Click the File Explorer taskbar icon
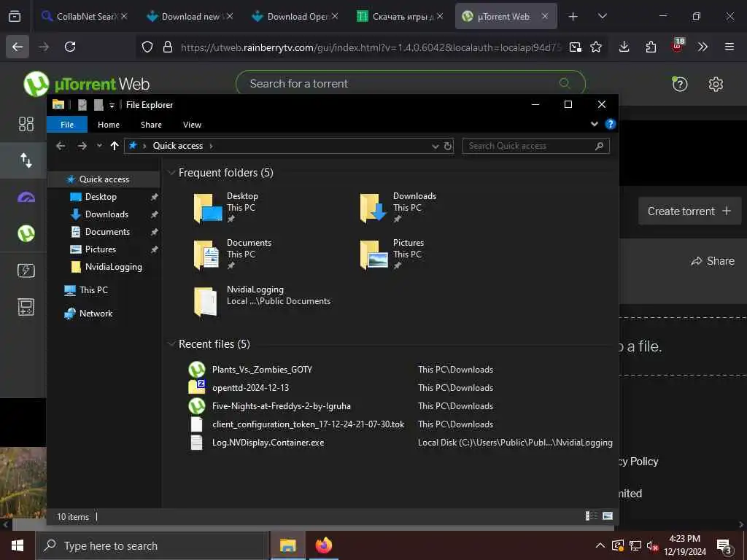This screenshot has width=747, height=560. [x=287, y=545]
